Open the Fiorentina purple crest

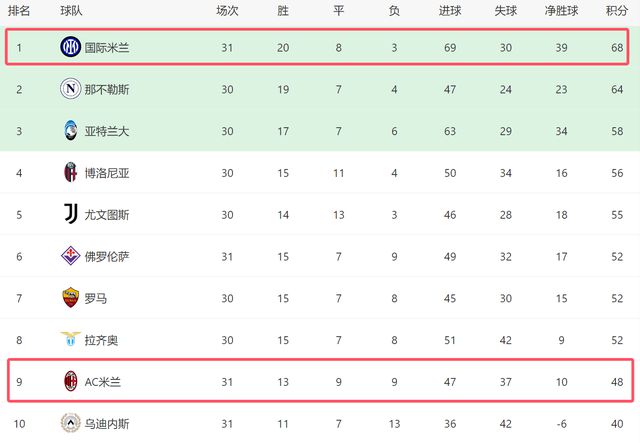[70, 256]
